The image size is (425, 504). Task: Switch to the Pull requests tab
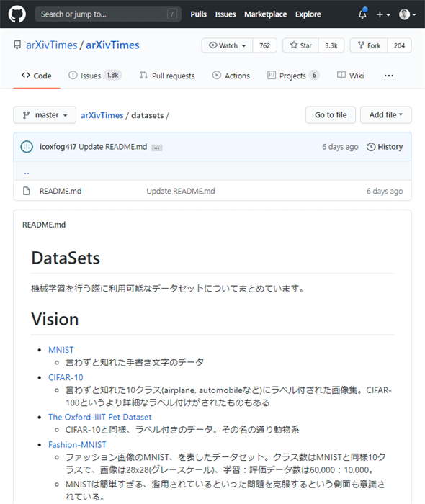pyautogui.click(x=167, y=76)
